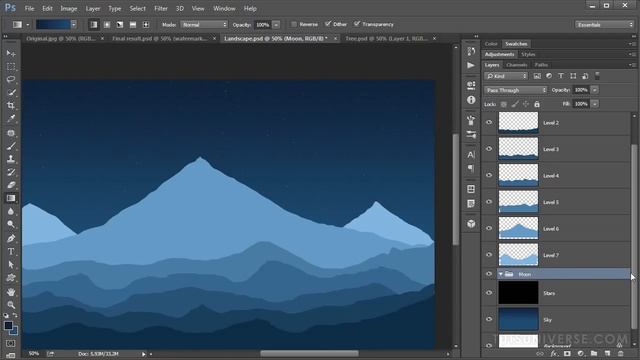Select the Crop tool
The image size is (640, 360).
11,105
